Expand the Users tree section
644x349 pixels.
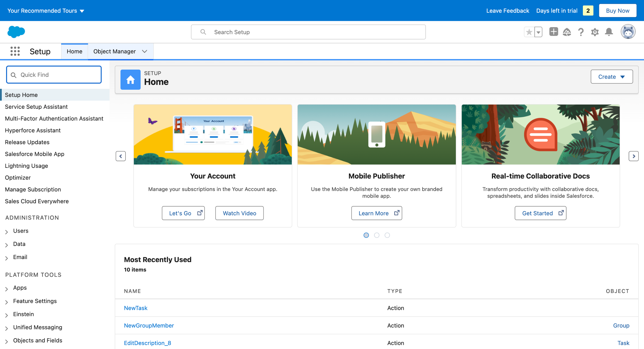click(x=7, y=232)
